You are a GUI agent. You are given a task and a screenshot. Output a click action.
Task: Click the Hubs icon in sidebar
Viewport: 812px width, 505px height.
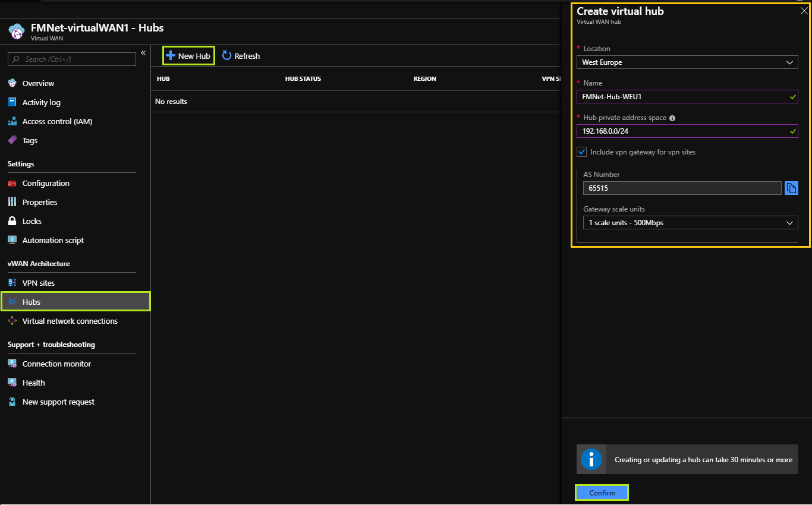click(12, 302)
